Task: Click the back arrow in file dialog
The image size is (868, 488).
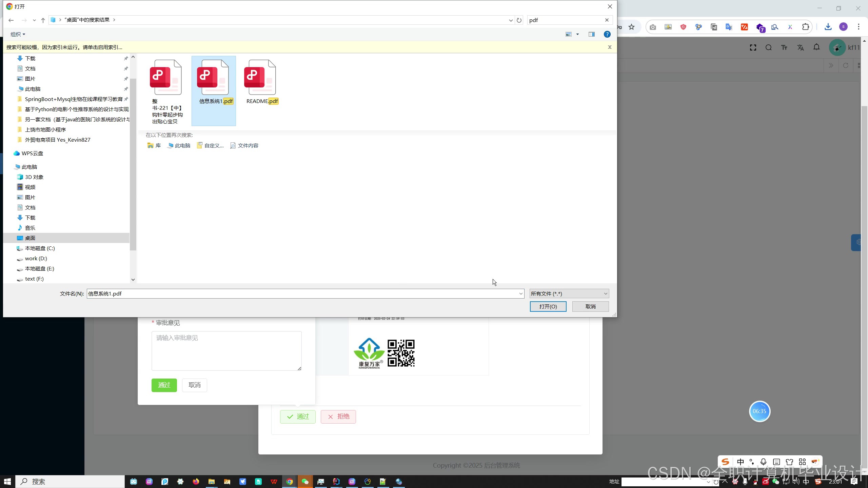Action: pyautogui.click(x=11, y=20)
